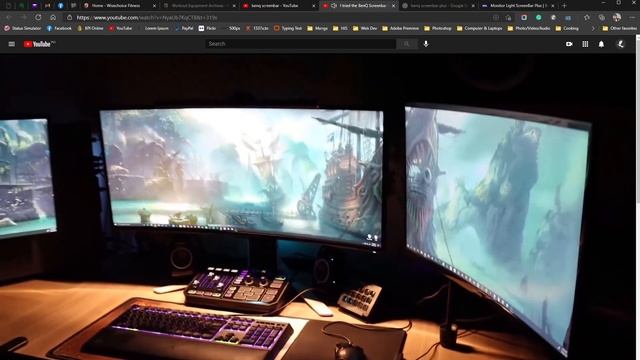
Task: Open YouTube notifications bell
Action: point(601,44)
